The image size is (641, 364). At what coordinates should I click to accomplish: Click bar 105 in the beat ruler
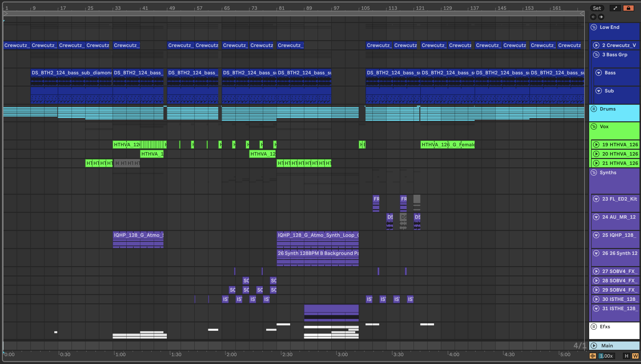point(365,8)
